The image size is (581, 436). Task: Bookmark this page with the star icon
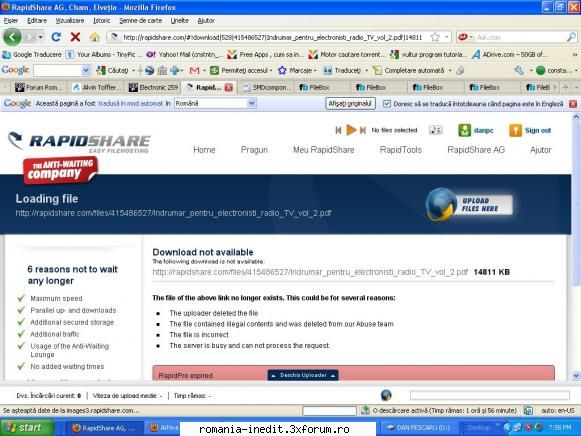[435, 37]
